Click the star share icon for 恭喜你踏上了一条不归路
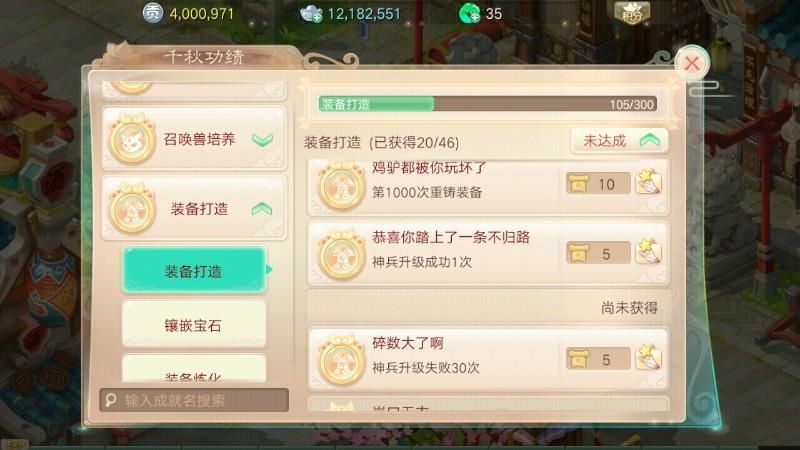The width and height of the screenshot is (800, 450). click(648, 252)
